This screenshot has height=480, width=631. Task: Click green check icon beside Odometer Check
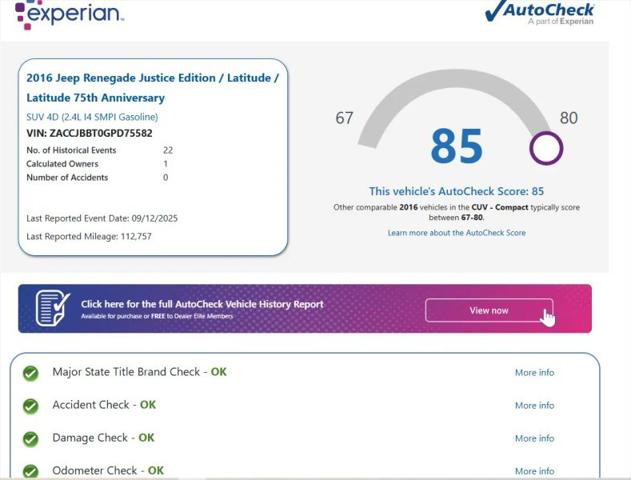(31, 472)
